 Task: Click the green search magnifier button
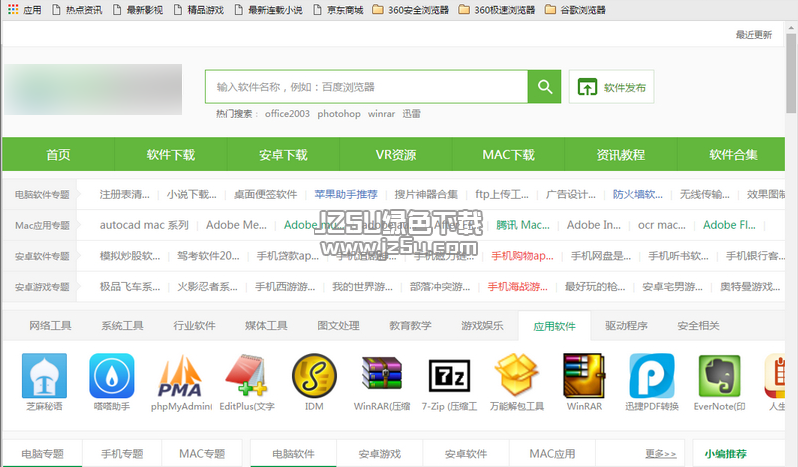[545, 86]
